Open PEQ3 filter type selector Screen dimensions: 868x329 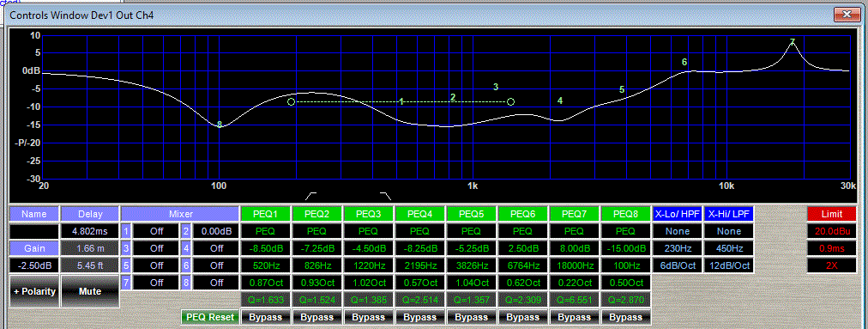click(369, 231)
